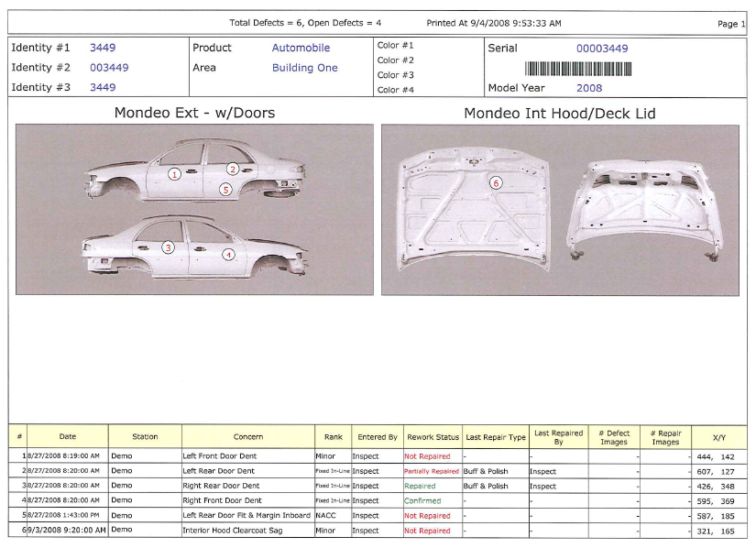Click the Rank column header

pyautogui.click(x=334, y=437)
